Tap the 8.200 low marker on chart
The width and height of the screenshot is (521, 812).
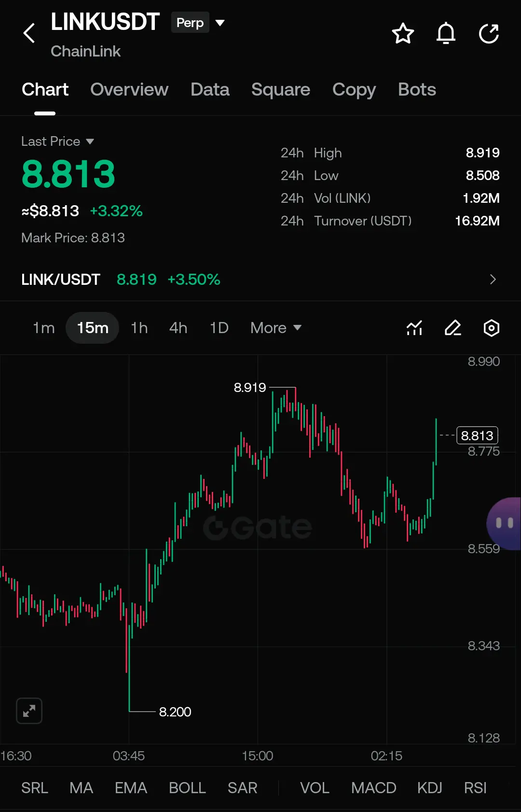click(x=175, y=712)
